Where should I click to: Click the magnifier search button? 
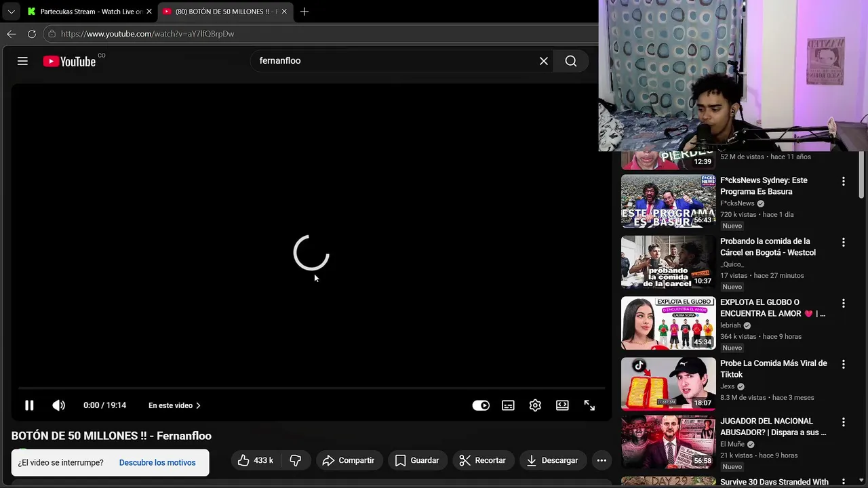(571, 61)
